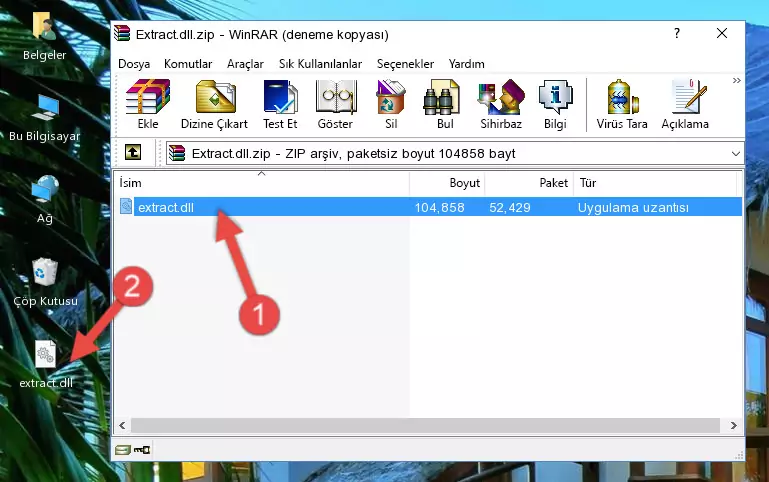Click the archive icon in address bar
This screenshot has width=769, height=482.
(177, 153)
